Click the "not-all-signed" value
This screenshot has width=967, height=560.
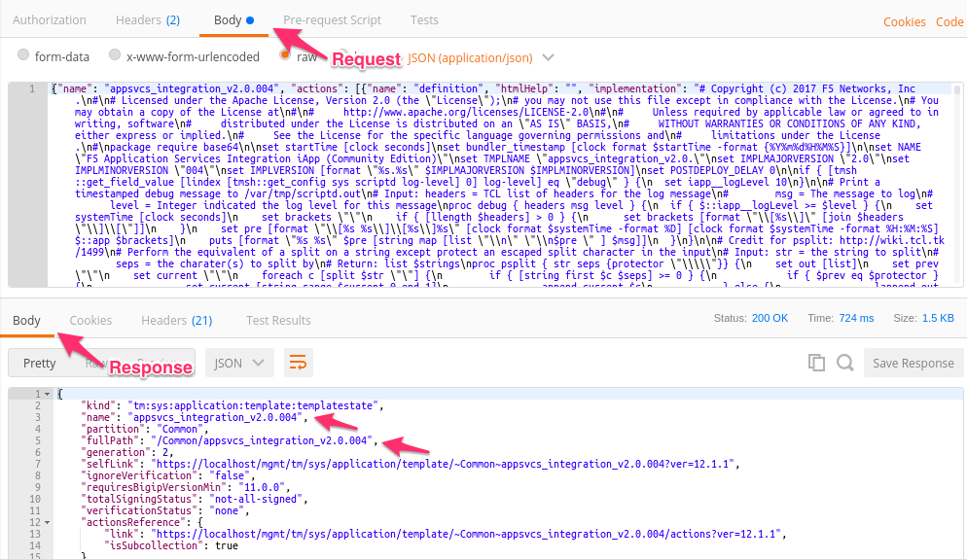(256, 499)
